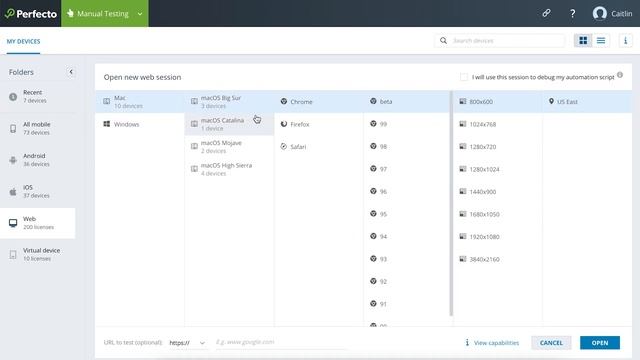This screenshot has width=640, height=360.
Task: Open the Manual Testing dropdown
Action: coord(105,13)
